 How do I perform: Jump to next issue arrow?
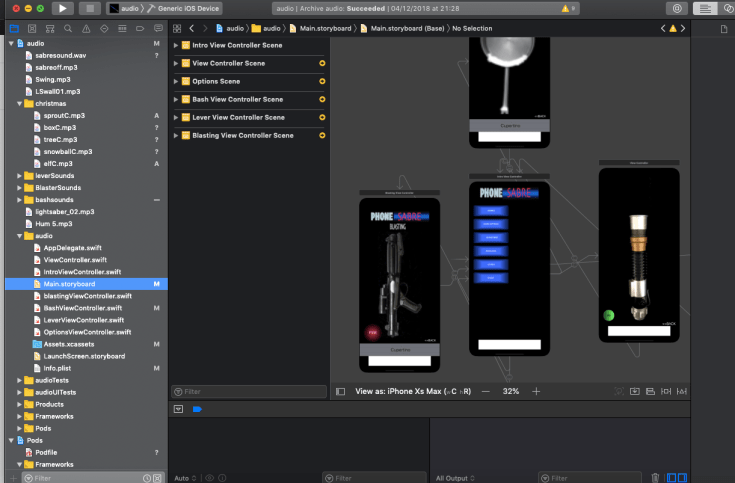tap(683, 29)
